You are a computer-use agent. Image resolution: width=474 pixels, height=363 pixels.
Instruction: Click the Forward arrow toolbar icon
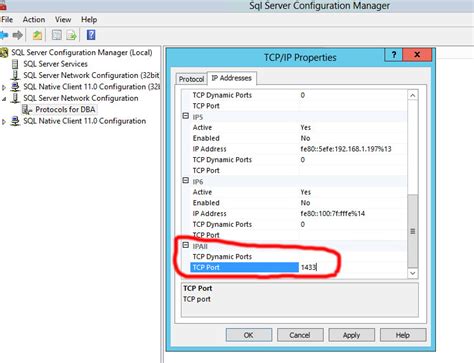[x=17, y=35]
